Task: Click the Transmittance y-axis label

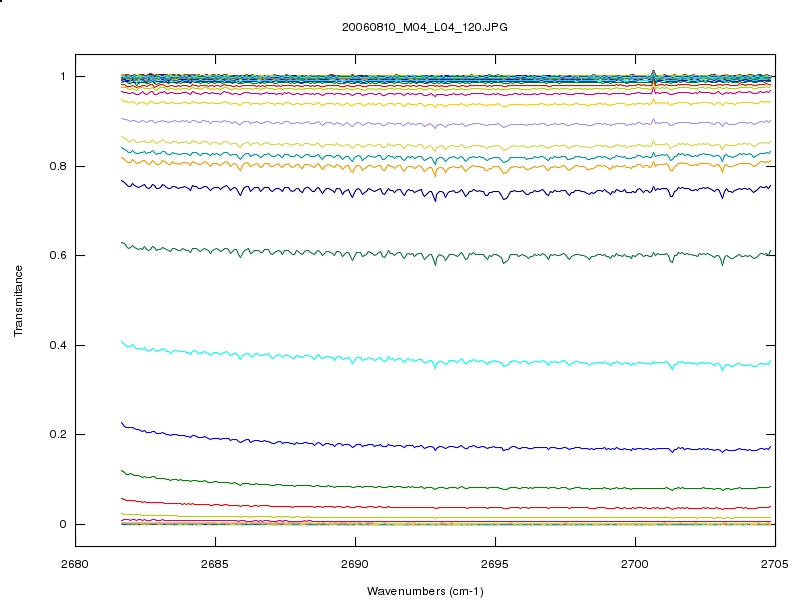Action: 18,301
